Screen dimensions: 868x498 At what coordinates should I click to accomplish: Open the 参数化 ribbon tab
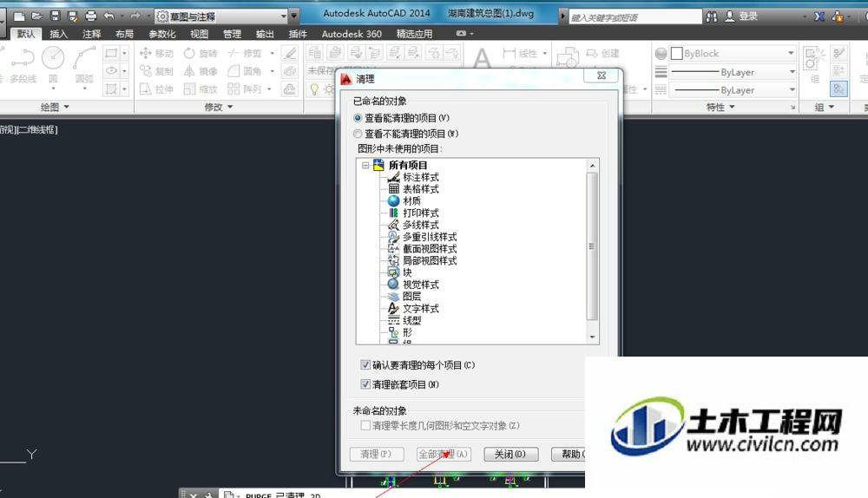click(x=161, y=34)
